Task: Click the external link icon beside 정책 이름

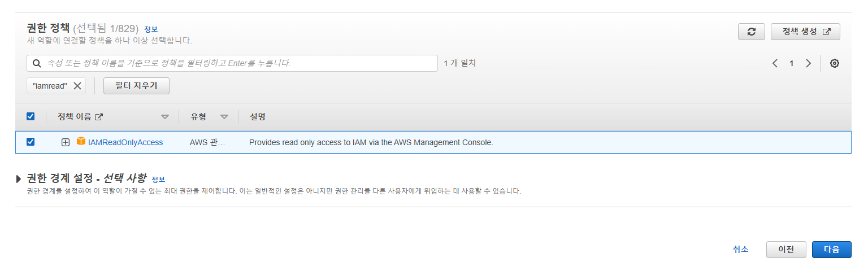Action: click(x=99, y=117)
